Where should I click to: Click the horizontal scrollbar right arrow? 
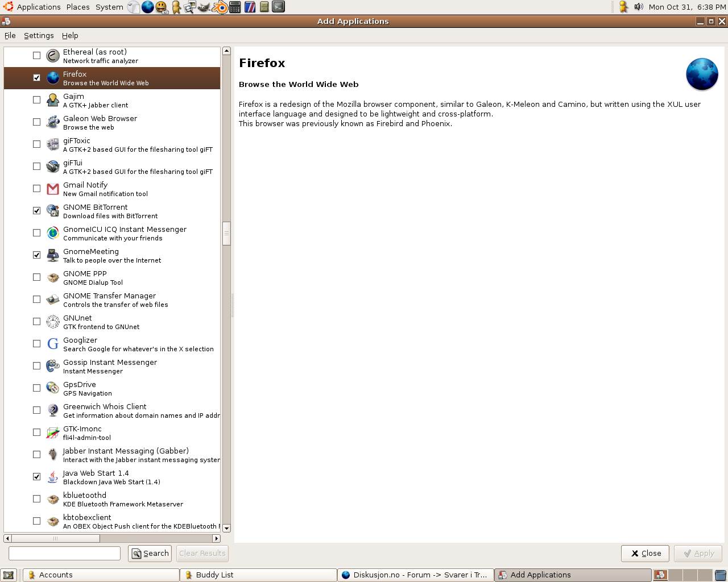[x=216, y=538]
